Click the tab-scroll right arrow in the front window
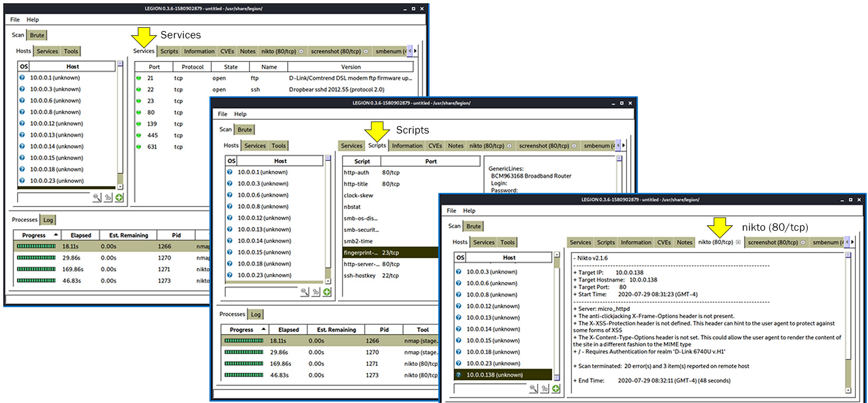Viewport: 868px width, 403px height. 853,242
